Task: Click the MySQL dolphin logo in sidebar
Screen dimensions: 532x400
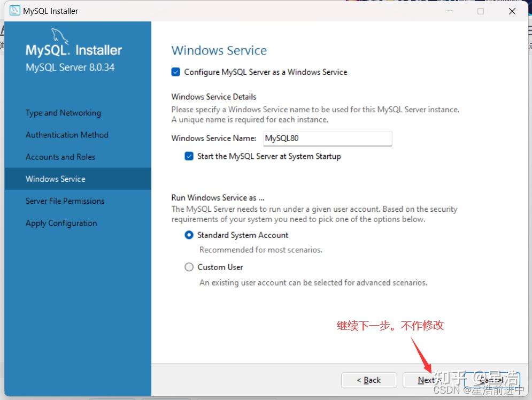Action: pyautogui.click(x=59, y=36)
